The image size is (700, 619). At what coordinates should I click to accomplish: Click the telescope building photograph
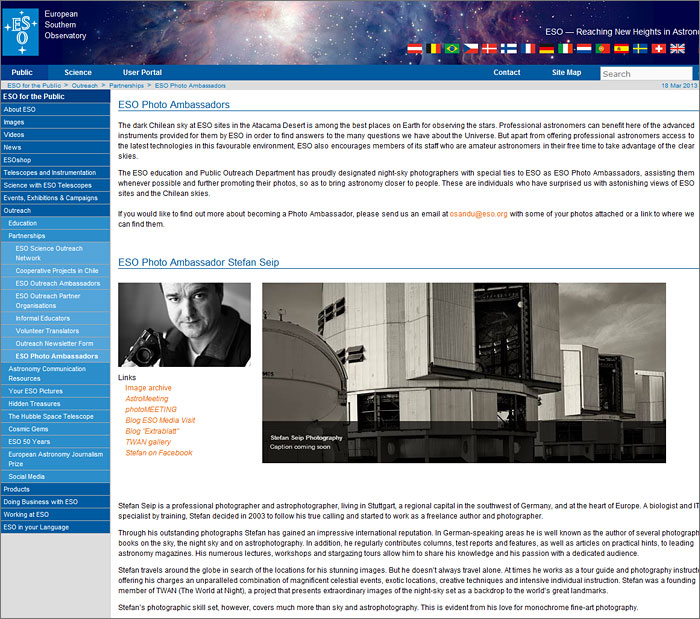pyautogui.click(x=464, y=373)
